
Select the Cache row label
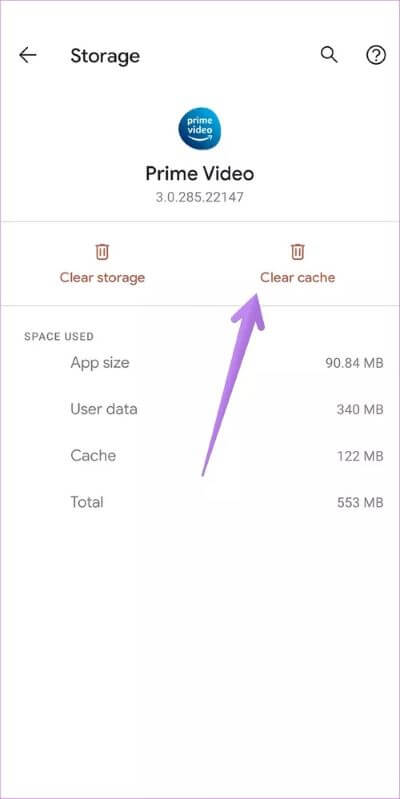[93, 456]
